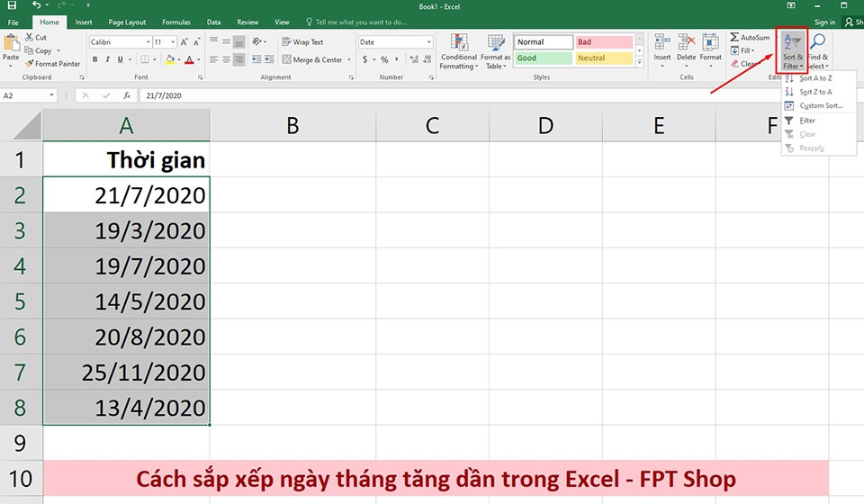The image size is (864, 504).
Task: Choose Sort Z to A
Action: 818,92
